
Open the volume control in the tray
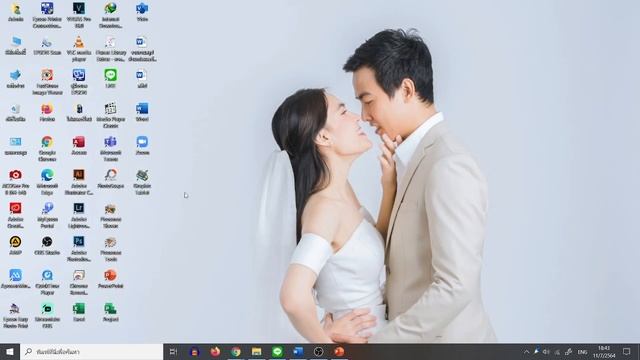[x=546, y=351]
